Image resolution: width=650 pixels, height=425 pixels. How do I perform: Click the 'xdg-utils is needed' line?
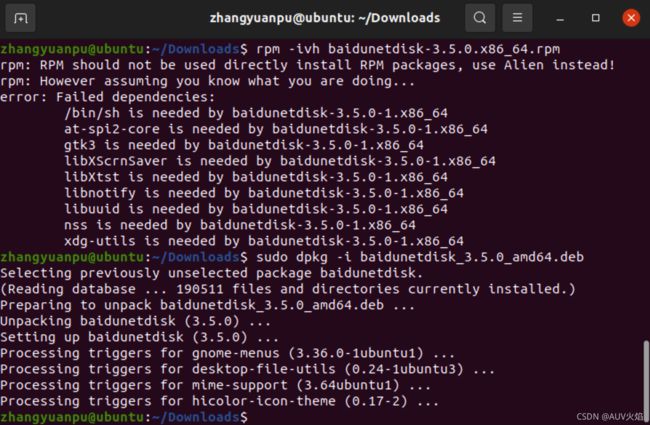pyautogui.click(x=264, y=241)
